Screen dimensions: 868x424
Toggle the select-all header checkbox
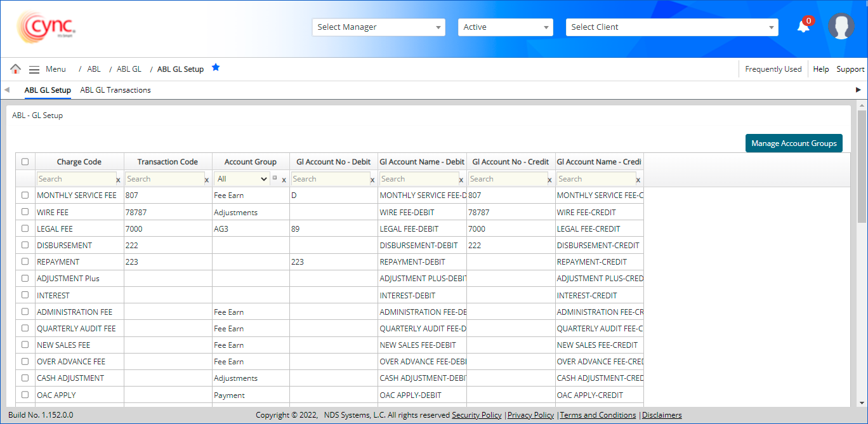point(25,162)
